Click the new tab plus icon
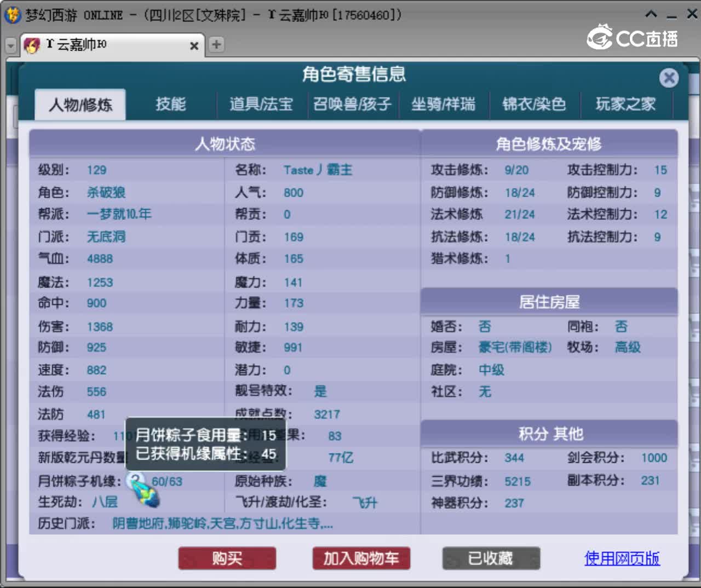This screenshot has width=701, height=588. tap(216, 45)
